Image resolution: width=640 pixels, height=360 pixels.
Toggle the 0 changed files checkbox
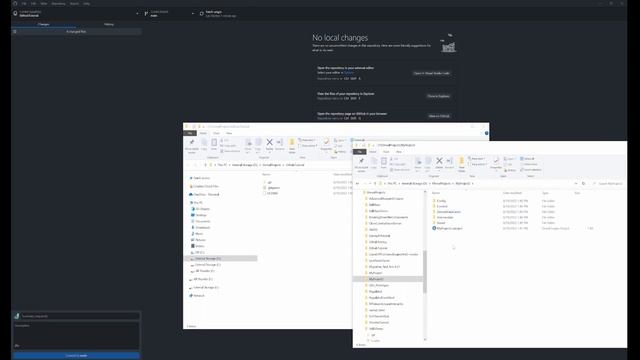point(15,31)
